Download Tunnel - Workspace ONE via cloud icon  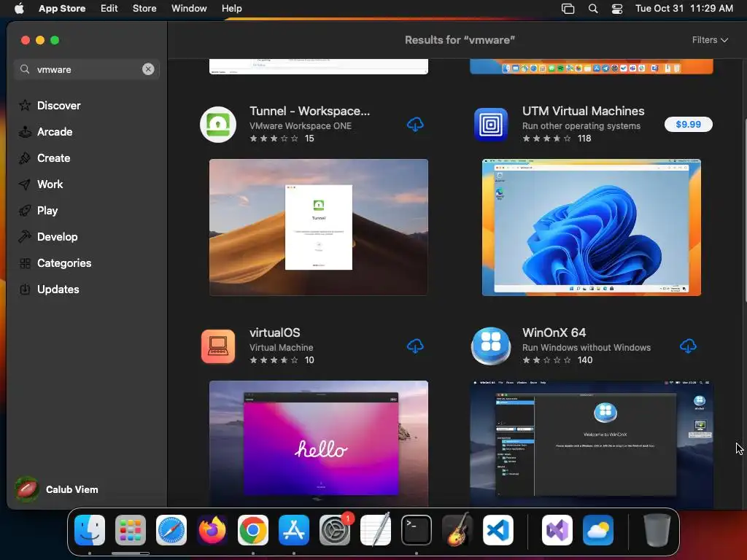(415, 124)
